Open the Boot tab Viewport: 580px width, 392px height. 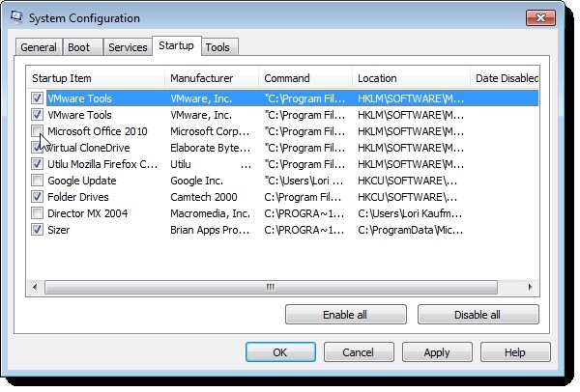click(81, 47)
